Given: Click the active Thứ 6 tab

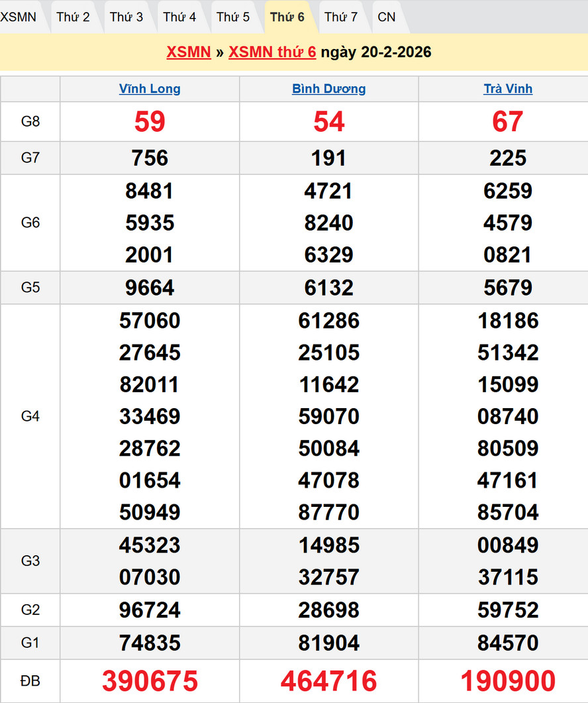Looking at the screenshot, I should [287, 17].
